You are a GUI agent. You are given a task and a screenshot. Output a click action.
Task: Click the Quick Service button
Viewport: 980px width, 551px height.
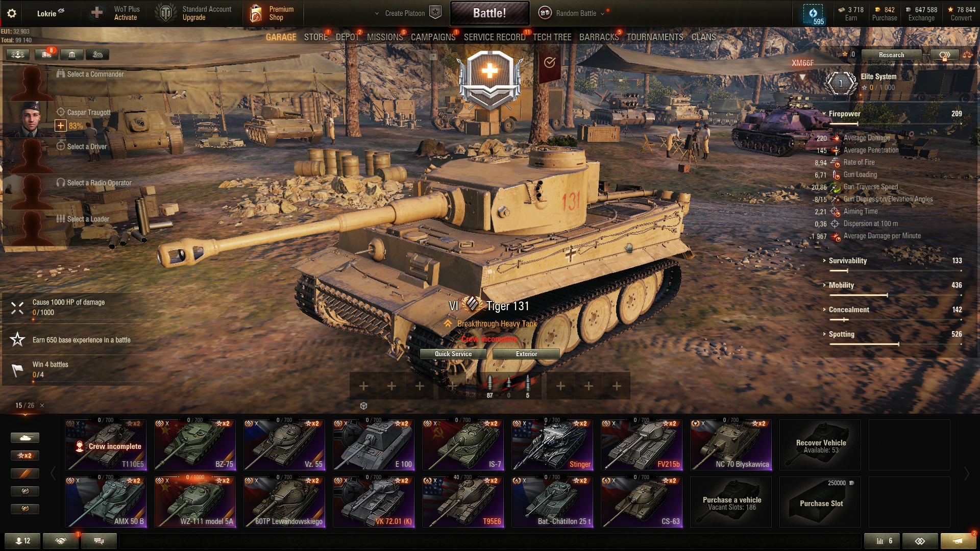coord(453,354)
